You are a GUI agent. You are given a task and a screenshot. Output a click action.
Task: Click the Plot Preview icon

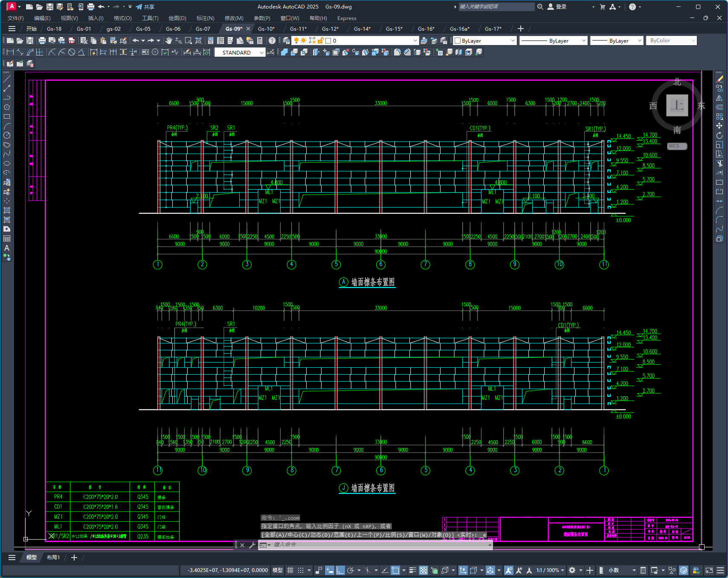[52, 41]
